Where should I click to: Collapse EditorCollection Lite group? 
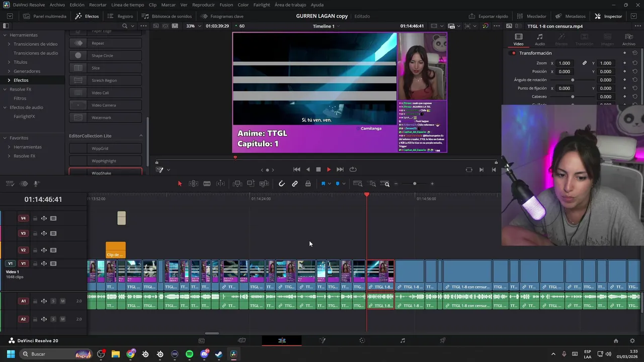point(141,136)
